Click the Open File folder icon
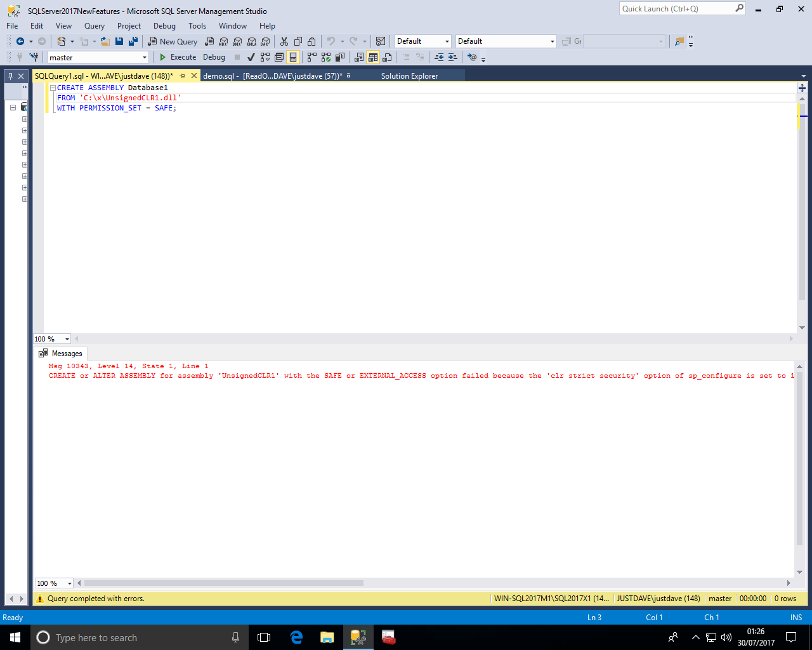The width and height of the screenshot is (812, 650). click(105, 41)
